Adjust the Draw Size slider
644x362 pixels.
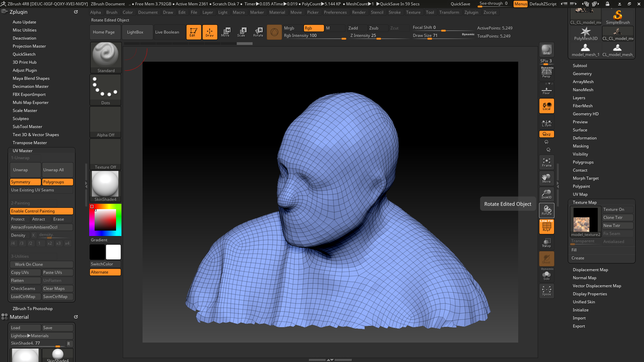pyautogui.click(x=443, y=36)
